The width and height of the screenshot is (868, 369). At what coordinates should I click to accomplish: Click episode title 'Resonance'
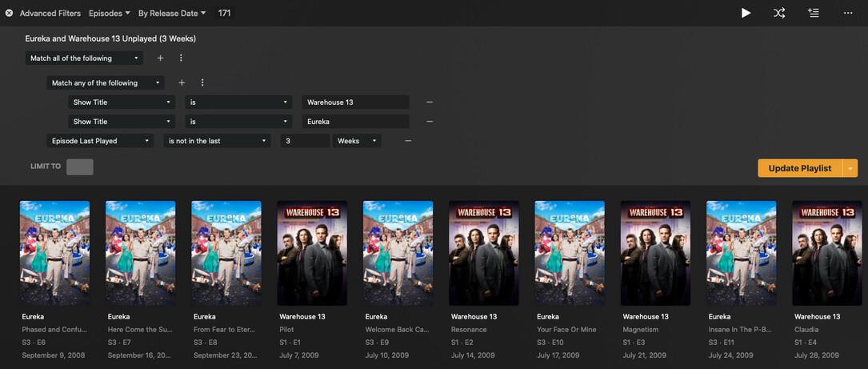click(x=469, y=330)
